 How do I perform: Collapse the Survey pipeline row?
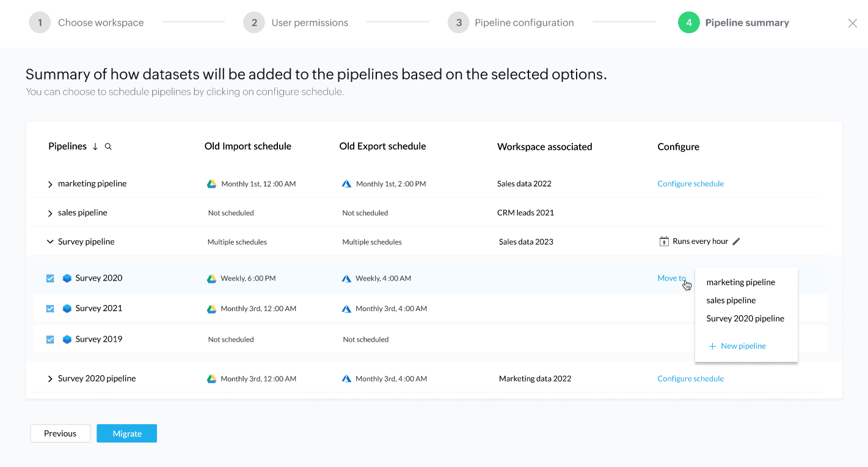coord(50,242)
